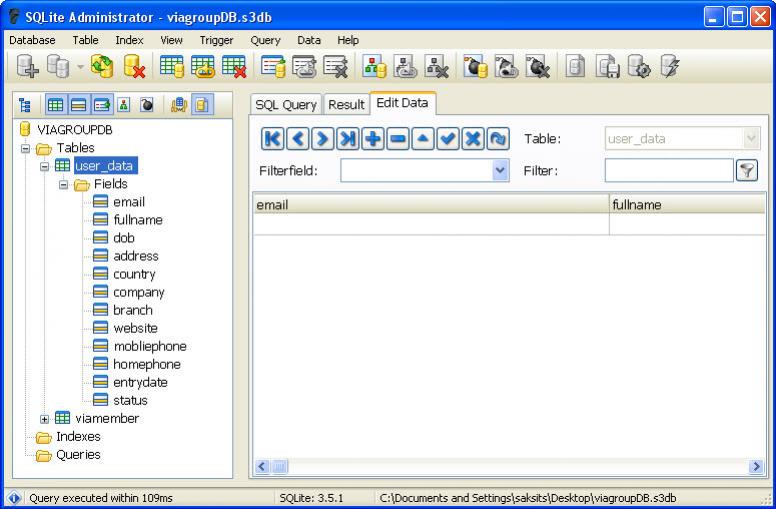Viewport: 776px width, 509px height.
Task: Click the create table toolbar icon
Action: tap(172, 67)
